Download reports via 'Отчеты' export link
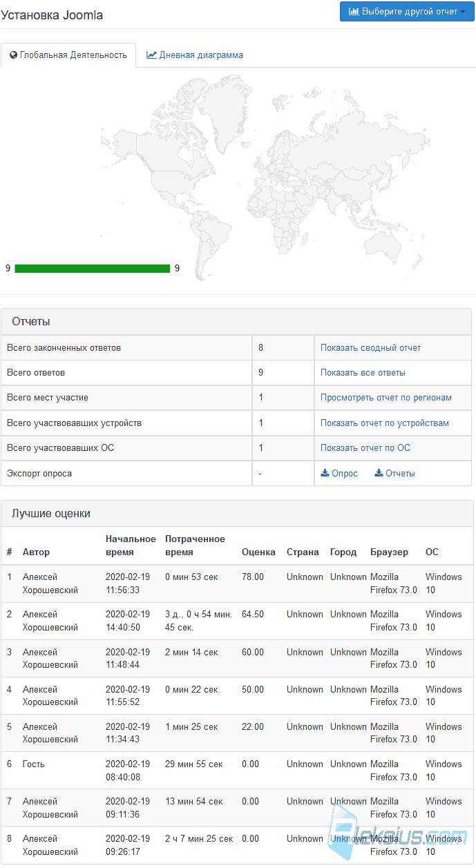The image size is (476, 868). (x=394, y=473)
